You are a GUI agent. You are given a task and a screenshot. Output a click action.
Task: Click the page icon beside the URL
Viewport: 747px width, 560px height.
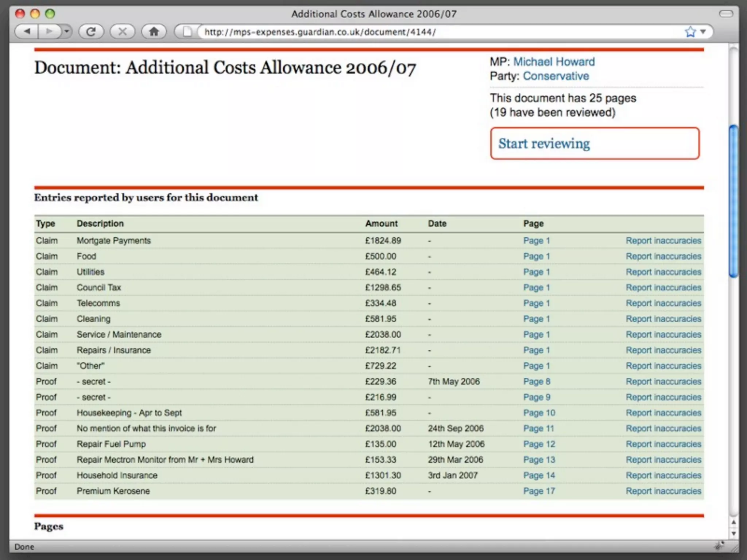(187, 32)
